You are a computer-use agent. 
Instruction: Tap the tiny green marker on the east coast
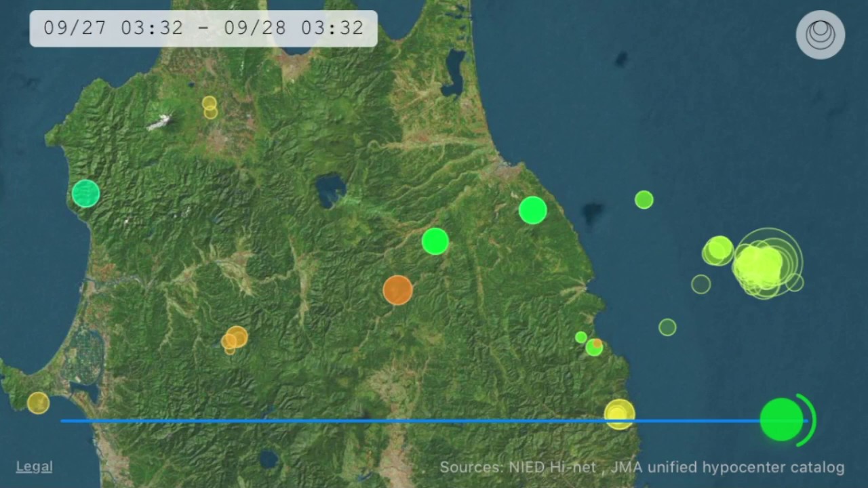point(580,337)
